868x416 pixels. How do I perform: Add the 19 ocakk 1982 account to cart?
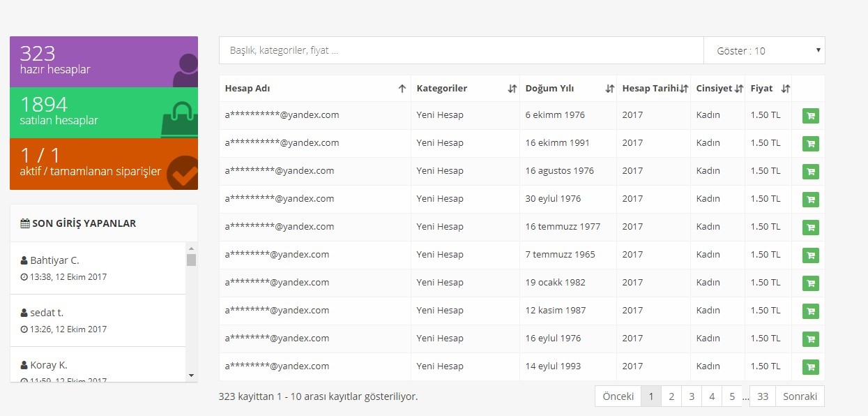click(811, 283)
